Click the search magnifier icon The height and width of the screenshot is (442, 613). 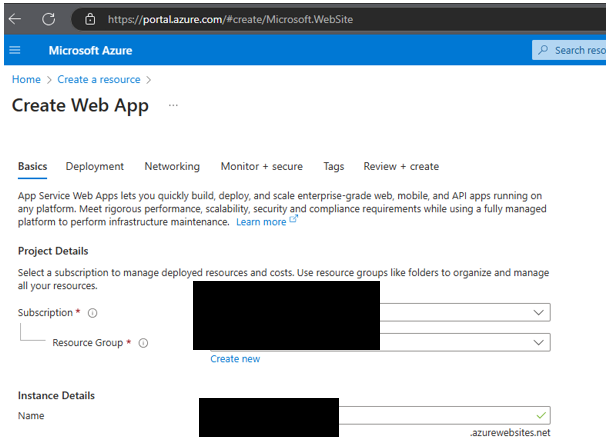pos(543,50)
